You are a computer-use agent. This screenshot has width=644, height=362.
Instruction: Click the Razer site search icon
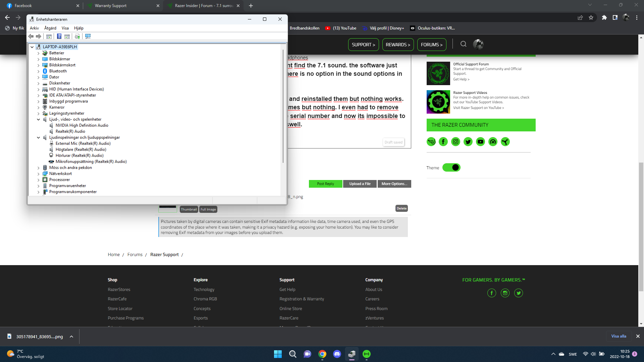[x=463, y=44]
